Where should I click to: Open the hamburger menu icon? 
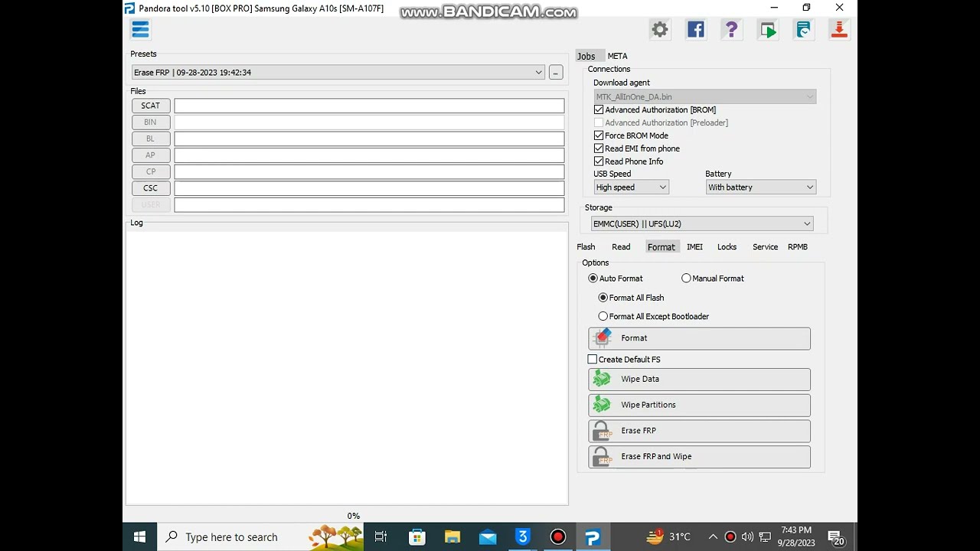click(x=140, y=30)
